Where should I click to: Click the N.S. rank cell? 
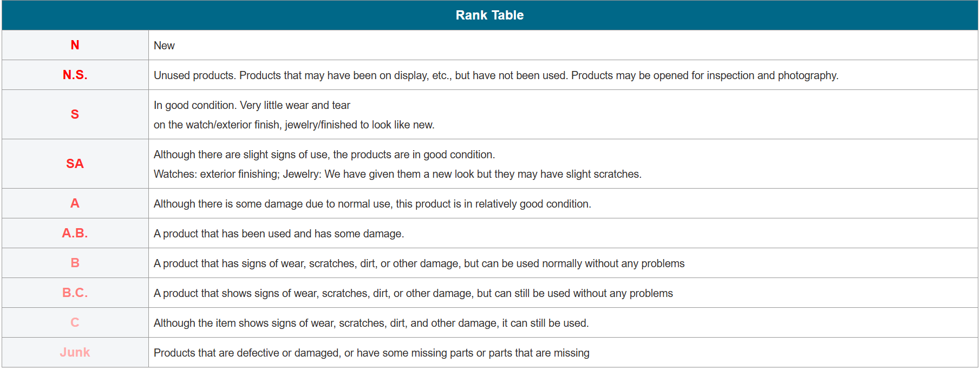75,75
